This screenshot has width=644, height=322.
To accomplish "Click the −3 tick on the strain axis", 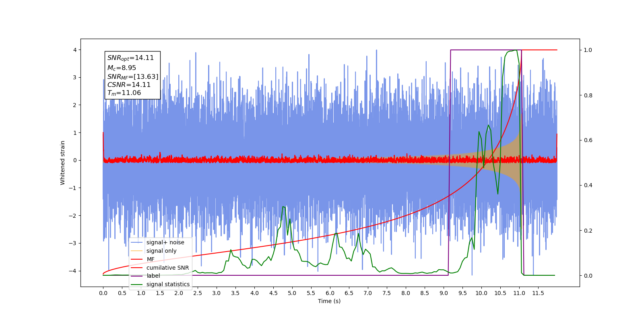I will pyautogui.click(x=72, y=243).
